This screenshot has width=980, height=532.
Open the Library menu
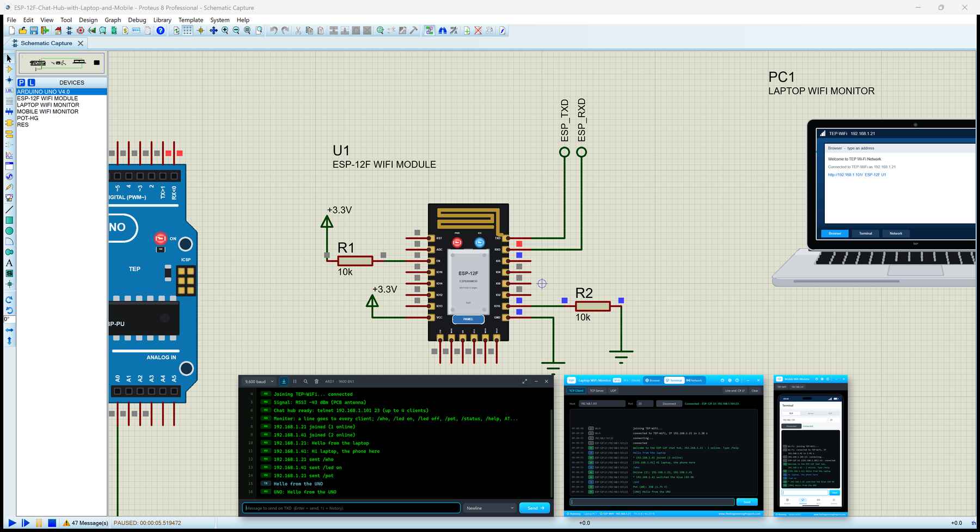pyautogui.click(x=162, y=20)
